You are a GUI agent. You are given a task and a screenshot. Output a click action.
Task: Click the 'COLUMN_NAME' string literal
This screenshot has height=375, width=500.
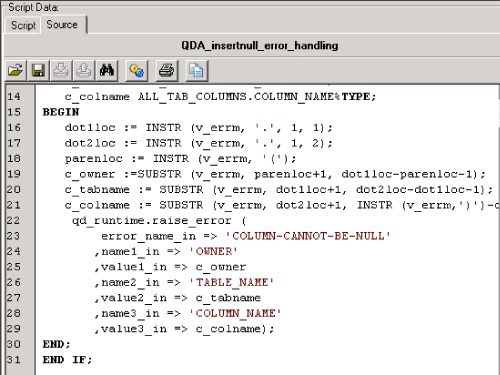235,313
